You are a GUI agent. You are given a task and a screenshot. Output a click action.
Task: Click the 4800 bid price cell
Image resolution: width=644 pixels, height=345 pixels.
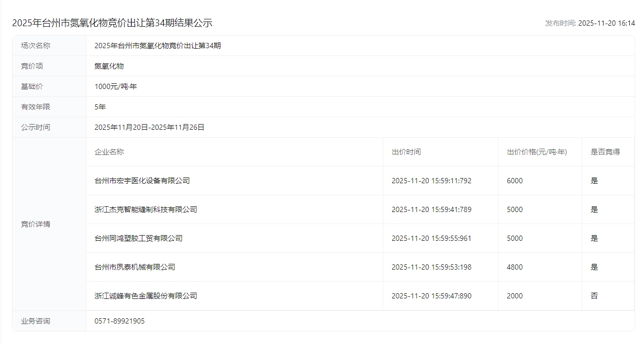point(515,267)
